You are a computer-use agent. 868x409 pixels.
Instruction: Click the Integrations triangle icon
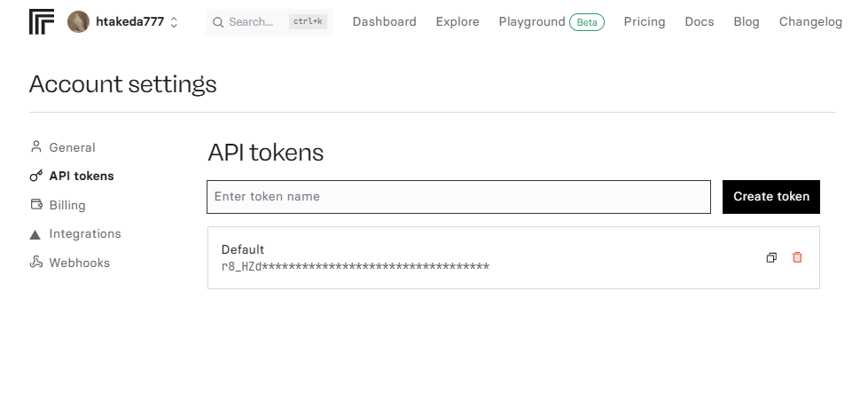point(35,234)
